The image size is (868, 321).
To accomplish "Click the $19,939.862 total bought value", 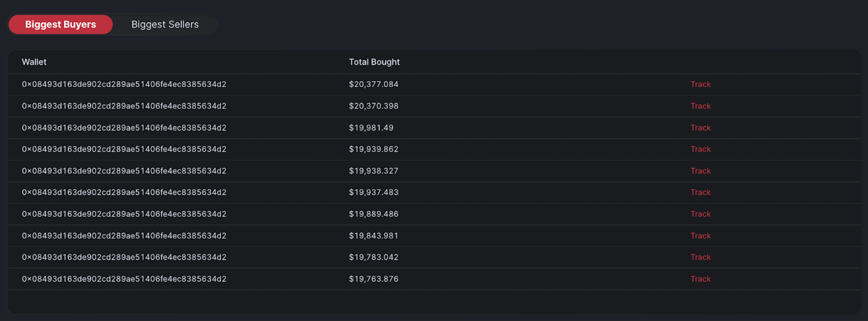I will (373, 149).
